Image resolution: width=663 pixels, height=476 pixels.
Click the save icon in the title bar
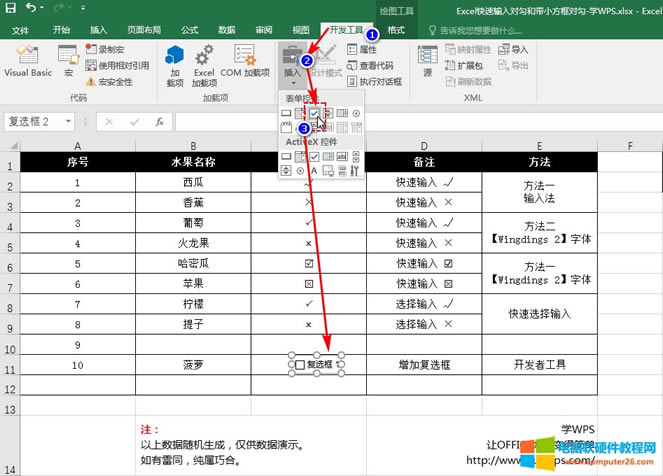pos(9,8)
